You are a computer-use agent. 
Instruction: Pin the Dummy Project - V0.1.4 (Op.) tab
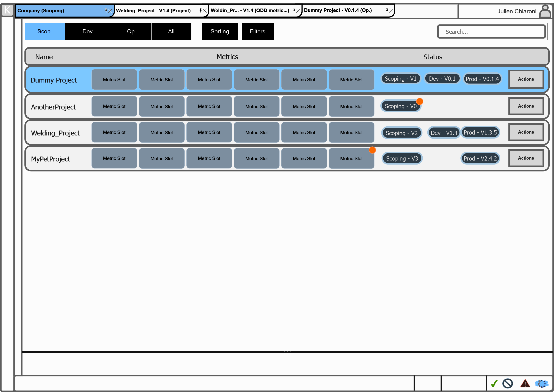click(387, 10)
